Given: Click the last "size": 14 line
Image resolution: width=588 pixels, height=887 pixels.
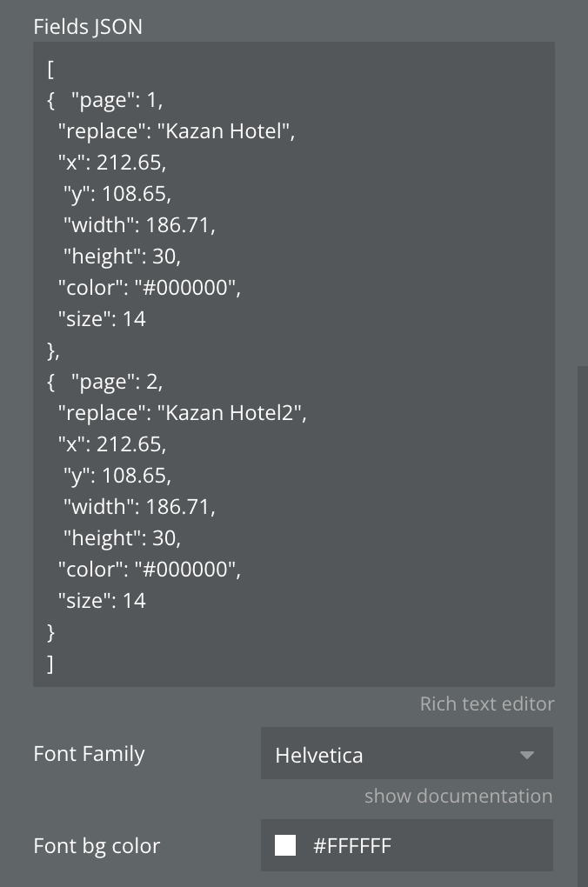Looking at the screenshot, I should pyautogui.click(x=102, y=601).
